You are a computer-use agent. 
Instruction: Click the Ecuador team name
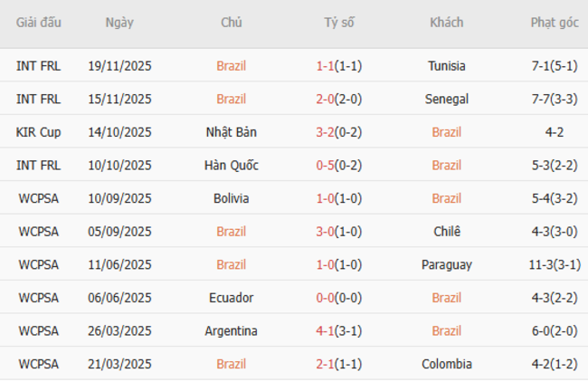tap(231, 298)
